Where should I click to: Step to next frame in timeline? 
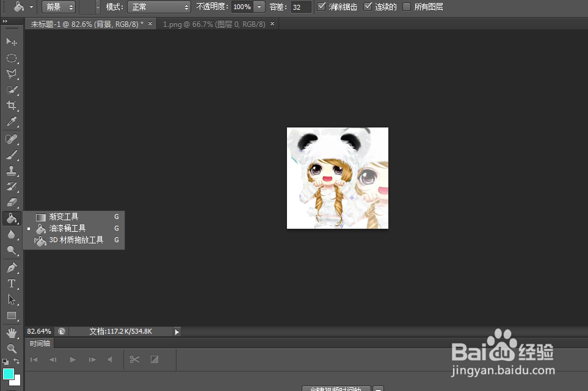92,359
